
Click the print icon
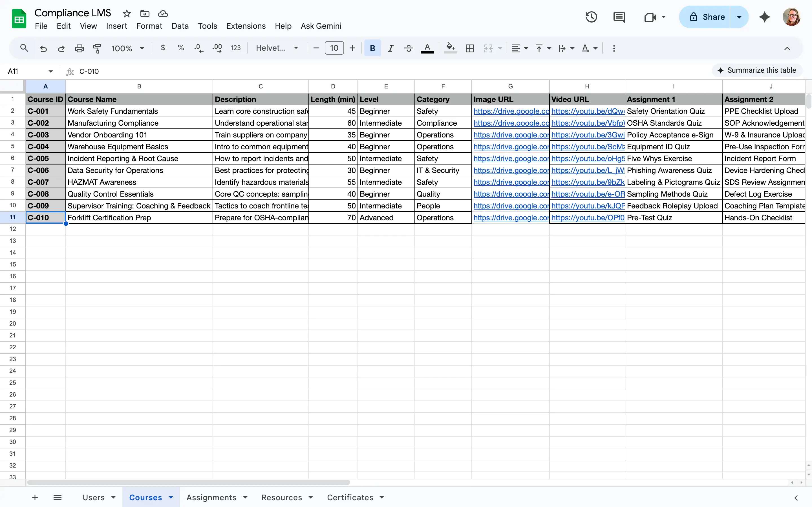point(79,48)
